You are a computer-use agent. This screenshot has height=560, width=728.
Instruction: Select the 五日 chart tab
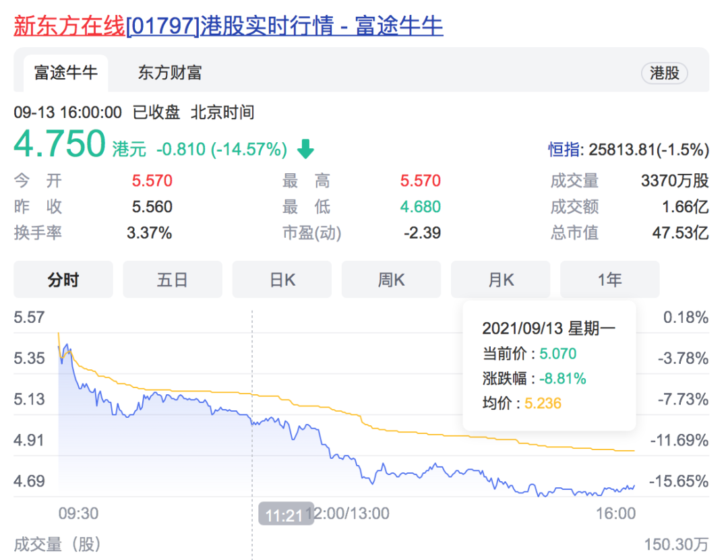[x=173, y=280]
